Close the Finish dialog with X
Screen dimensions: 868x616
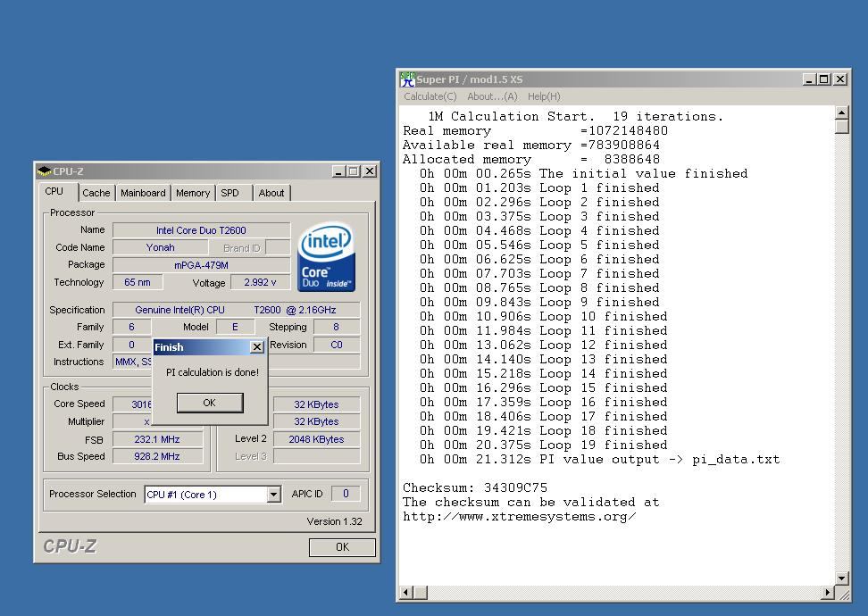[257, 347]
